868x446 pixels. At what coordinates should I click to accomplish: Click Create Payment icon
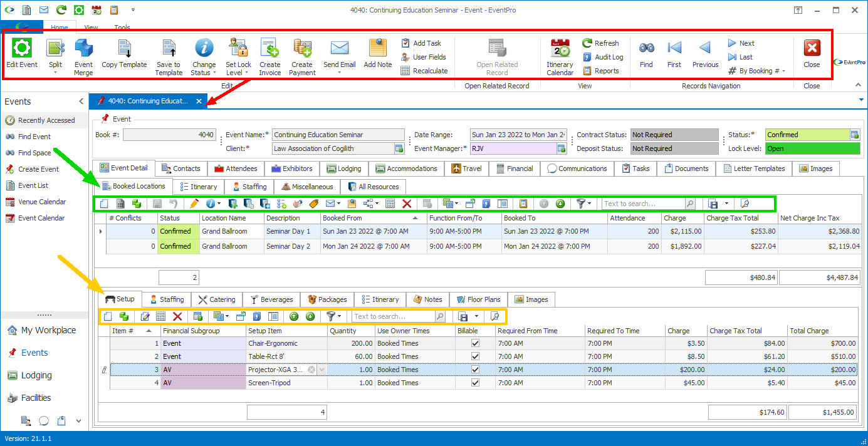click(302, 57)
